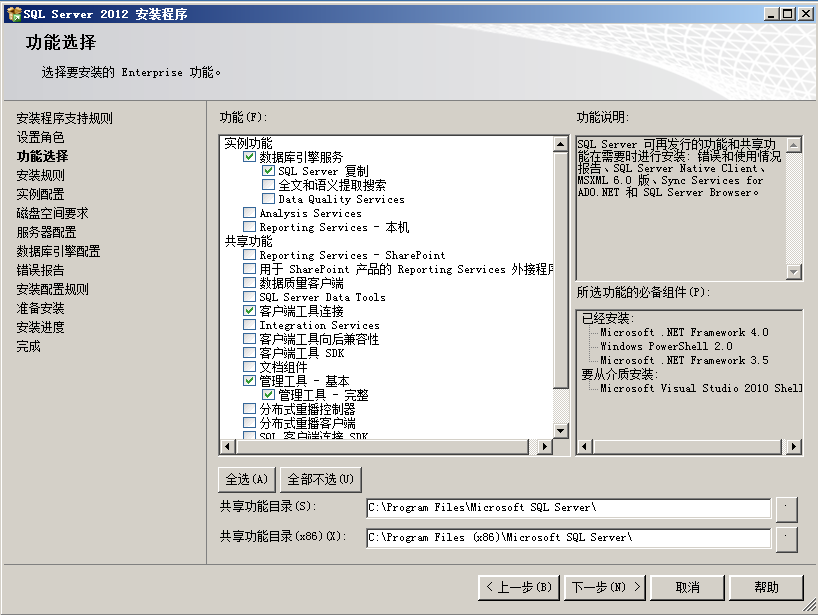
Task: Click the 全部不选(U) button
Action: pos(320,479)
